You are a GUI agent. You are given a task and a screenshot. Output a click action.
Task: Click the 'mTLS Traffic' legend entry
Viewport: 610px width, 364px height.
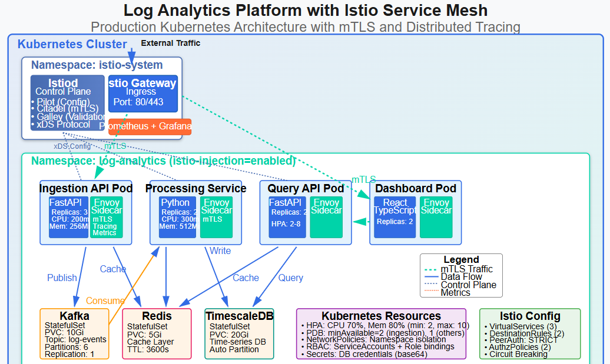tap(466, 269)
